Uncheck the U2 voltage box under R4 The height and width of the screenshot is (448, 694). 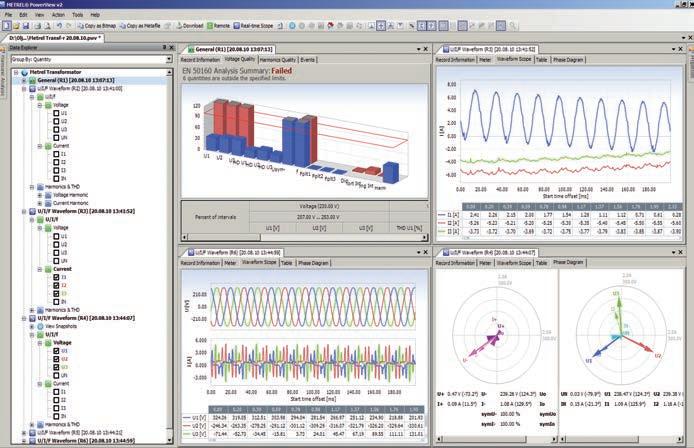click(56, 359)
